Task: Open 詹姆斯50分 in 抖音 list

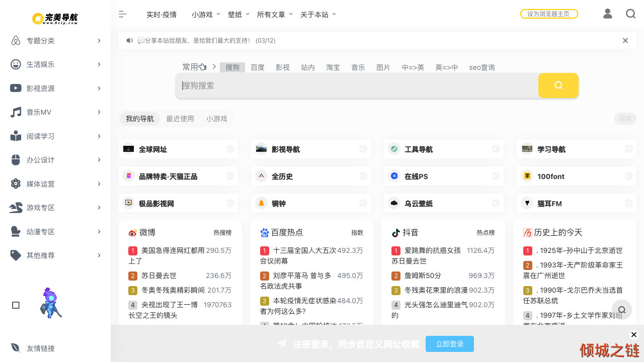Action: coord(423,276)
